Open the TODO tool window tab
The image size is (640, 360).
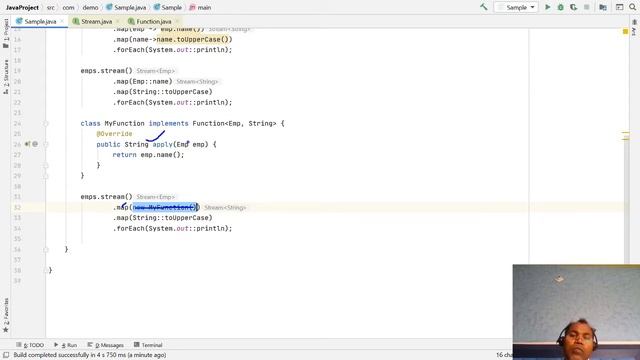pos(30,345)
